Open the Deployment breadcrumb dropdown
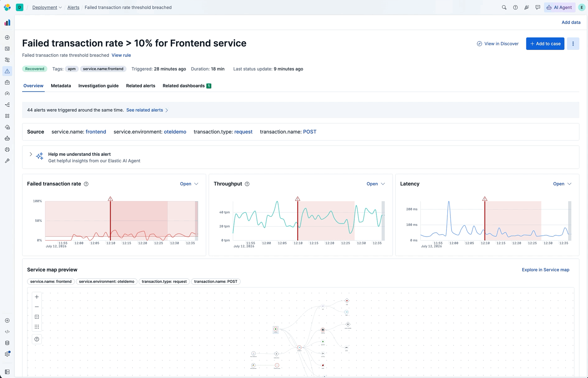This screenshot has height=378, width=588. point(47,7)
